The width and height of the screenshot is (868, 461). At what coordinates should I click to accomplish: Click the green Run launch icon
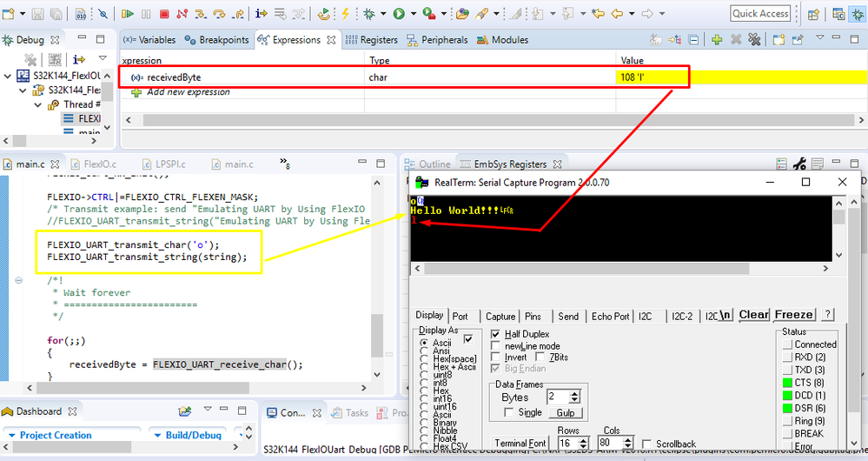(x=399, y=14)
